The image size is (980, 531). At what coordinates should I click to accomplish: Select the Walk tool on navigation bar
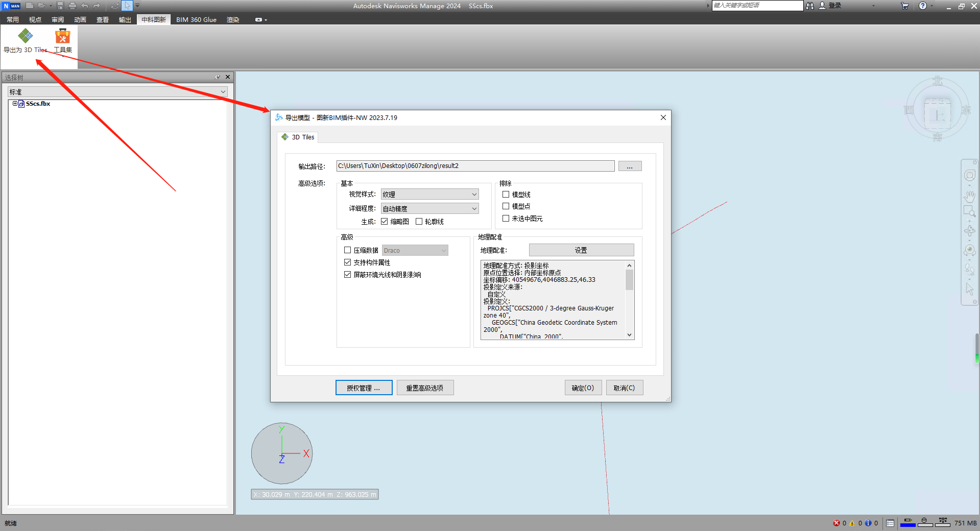pos(969,269)
